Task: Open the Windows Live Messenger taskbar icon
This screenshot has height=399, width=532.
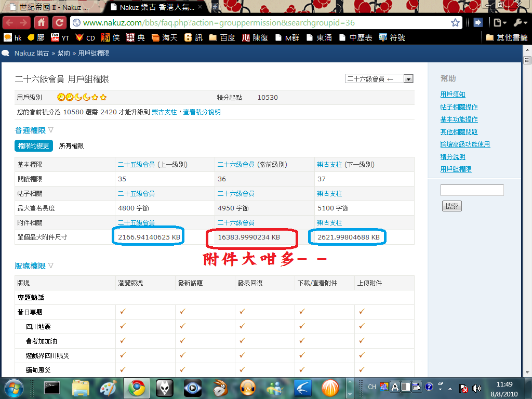Action: (275, 388)
